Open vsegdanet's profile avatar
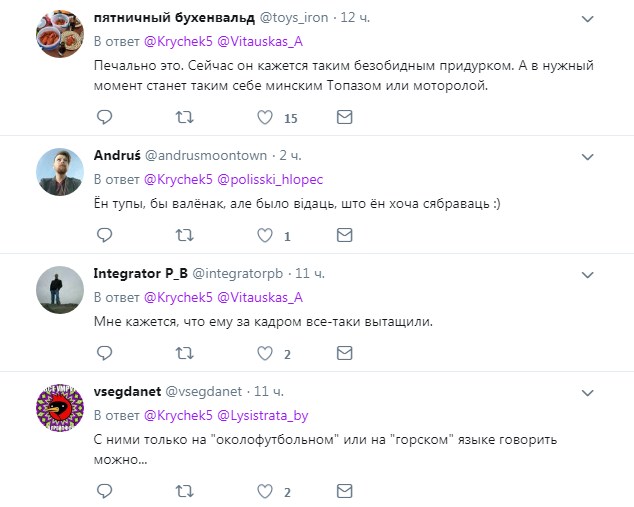Image resolution: width=634 pixels, height=507 pixels. pyautogui.click(x=60, y=412)
